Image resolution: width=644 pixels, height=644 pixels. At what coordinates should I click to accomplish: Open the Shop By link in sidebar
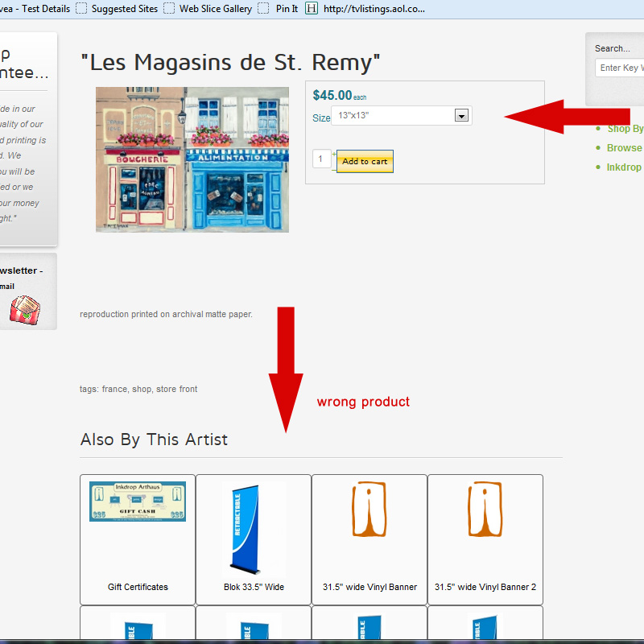(625, 129)
